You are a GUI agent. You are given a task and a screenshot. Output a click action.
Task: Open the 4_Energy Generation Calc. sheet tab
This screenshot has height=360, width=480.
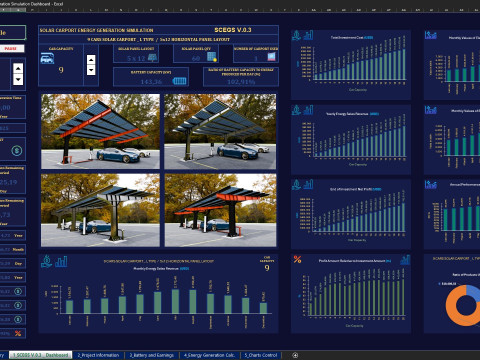click(x=210, y=355)
